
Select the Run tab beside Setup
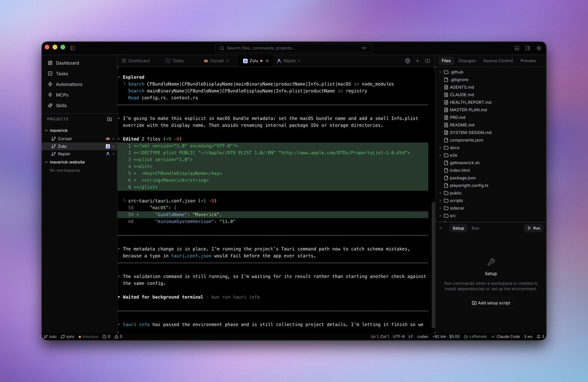pyautogui.click(x=475, y=229)
